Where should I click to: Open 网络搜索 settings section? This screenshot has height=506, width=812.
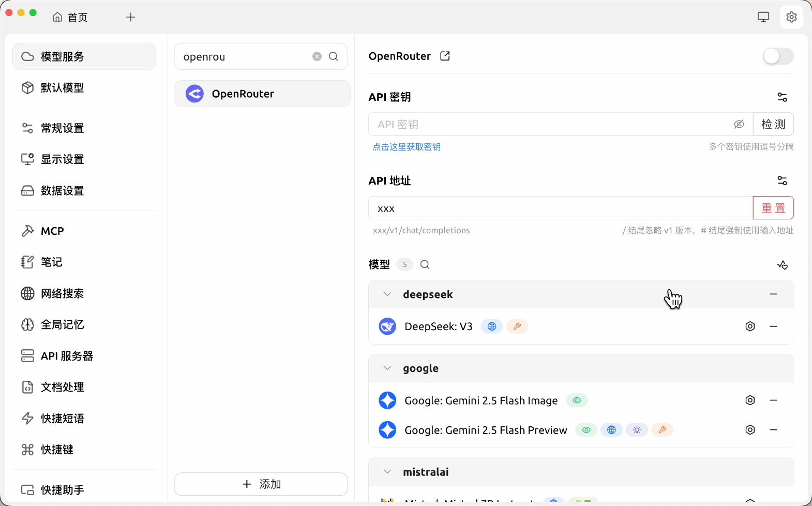pos(84,293)
